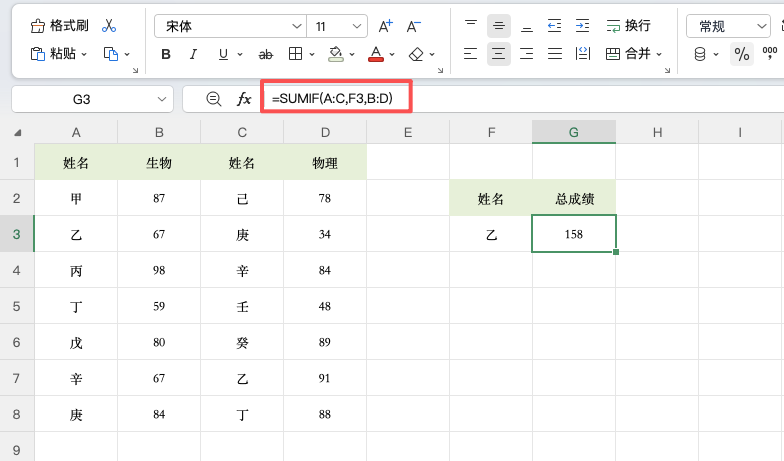Click the Clear eraser icon
The width and height of the screenshot is (784, 461).
(416, 54)
